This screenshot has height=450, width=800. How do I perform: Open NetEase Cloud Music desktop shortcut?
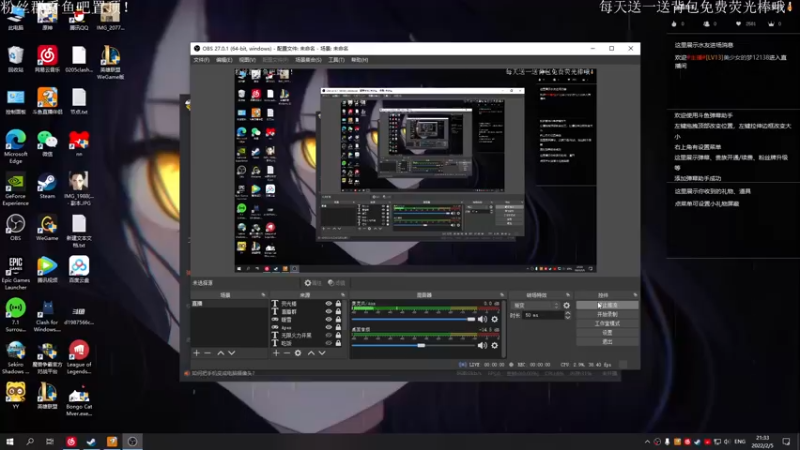(47, 59)
